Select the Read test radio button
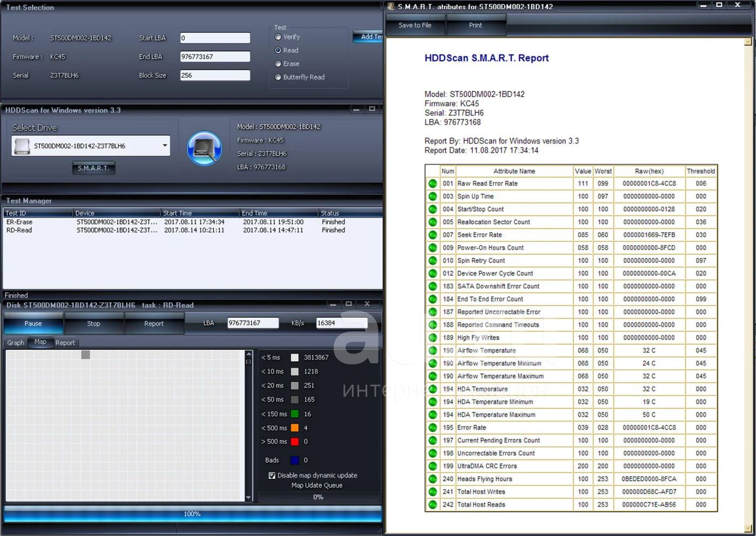The image size is (756, 536). tap(278, 50)
